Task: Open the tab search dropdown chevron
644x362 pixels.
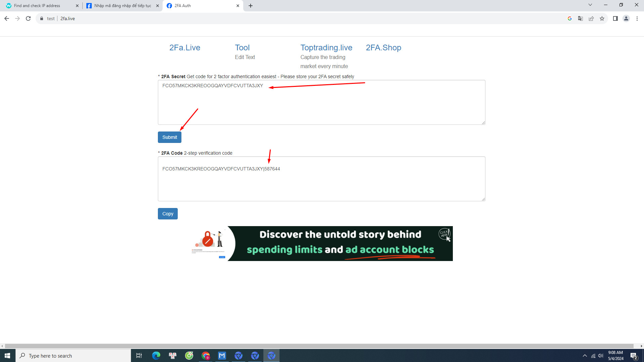Action: (x=590, y=5)
